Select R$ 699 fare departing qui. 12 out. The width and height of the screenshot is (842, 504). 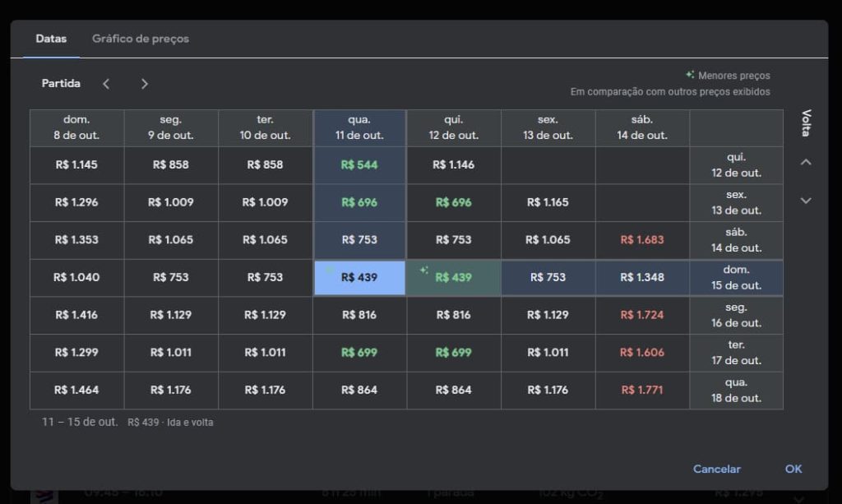(x=454, y=353)
